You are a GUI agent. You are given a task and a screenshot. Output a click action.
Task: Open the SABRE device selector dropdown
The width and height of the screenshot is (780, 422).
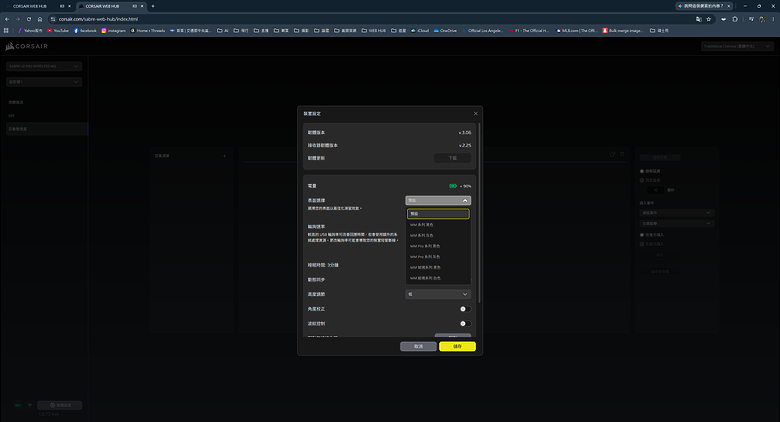[44, 66]
